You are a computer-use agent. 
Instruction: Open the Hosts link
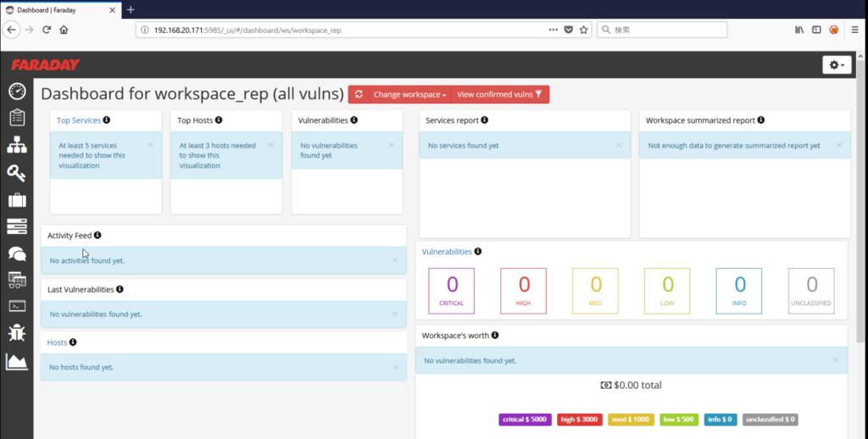[57, 342]
